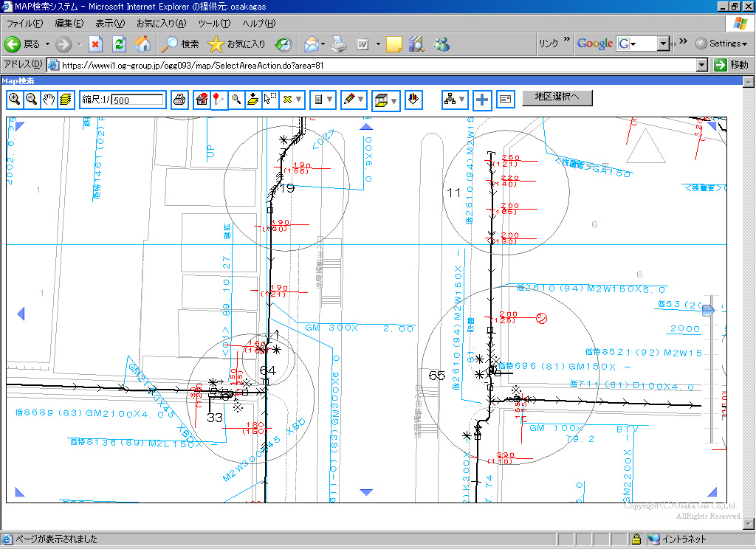The width and height of the screenshot is (756, 549).
Task: Click the map print icon
Action: point(179,100)
